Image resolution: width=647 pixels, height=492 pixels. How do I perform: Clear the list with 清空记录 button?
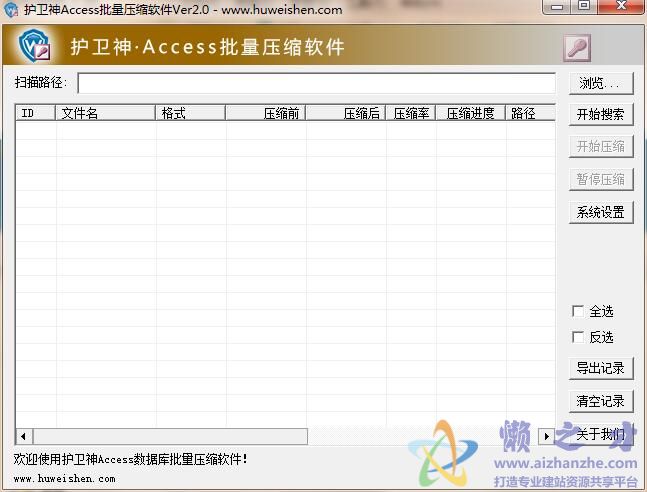pyautogui.click(x=601, y=401)
